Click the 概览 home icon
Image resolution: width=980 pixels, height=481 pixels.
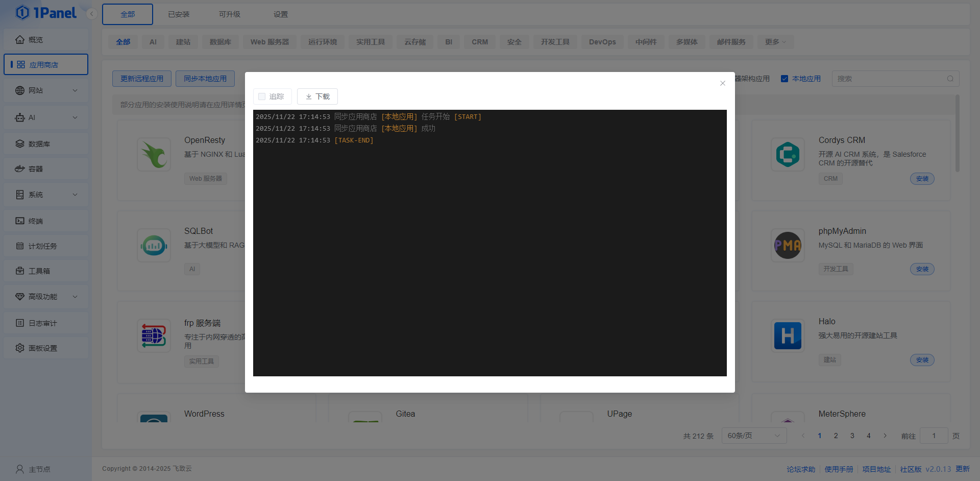pyautogui.click(x=20, y=40)
